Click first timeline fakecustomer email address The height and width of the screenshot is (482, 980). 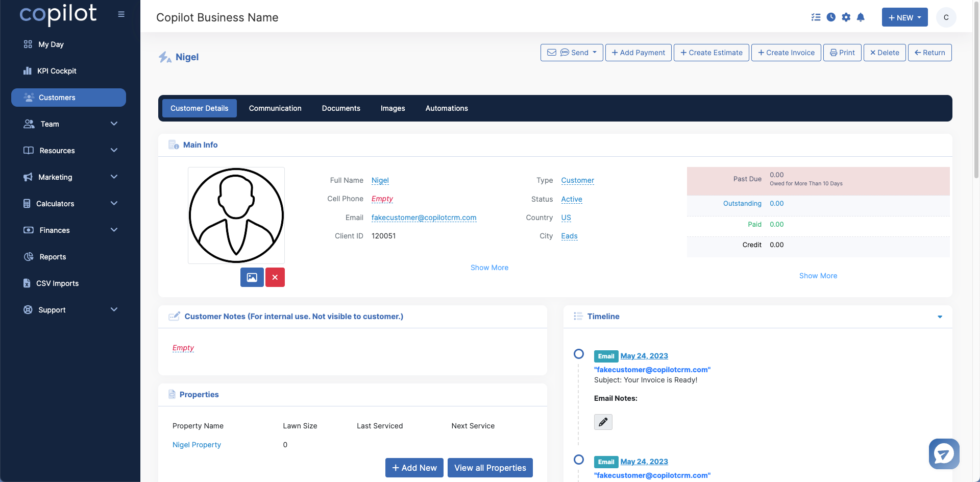tap(652, 370)
